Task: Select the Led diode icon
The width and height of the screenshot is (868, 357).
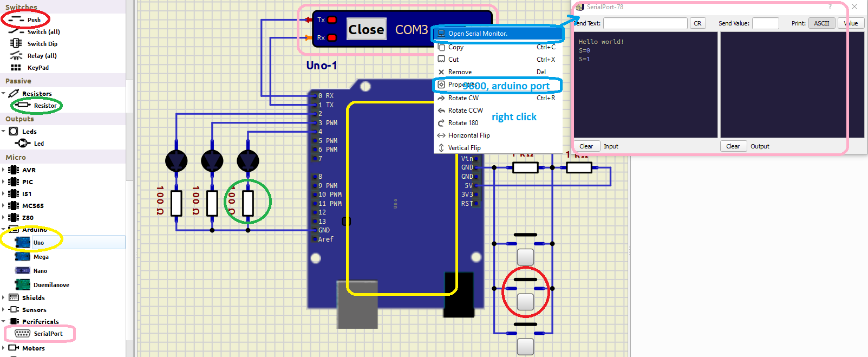Action: [23, 144]
